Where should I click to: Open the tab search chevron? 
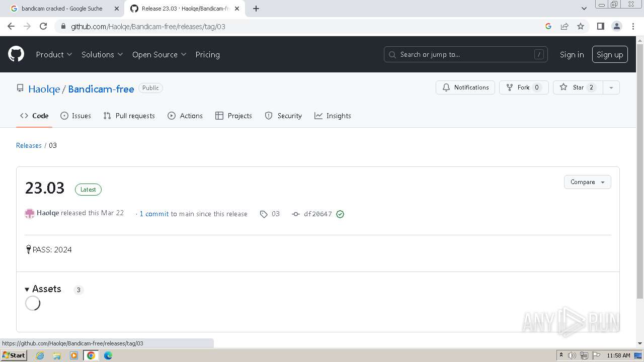point(584,9)
